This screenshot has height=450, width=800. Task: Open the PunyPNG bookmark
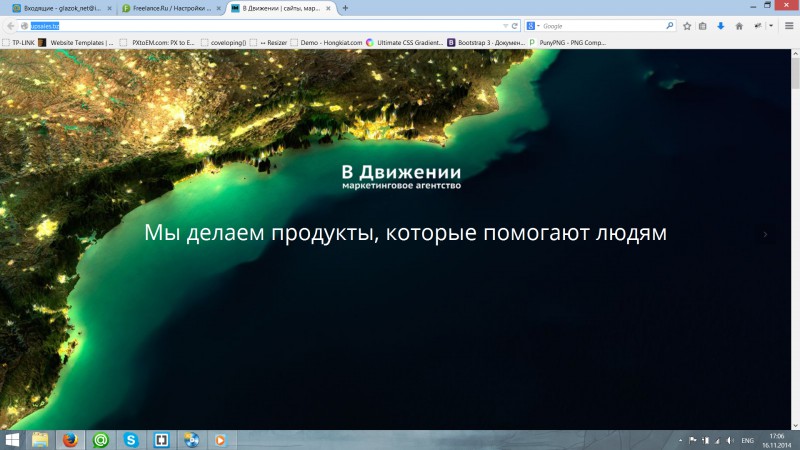point(567,43)
